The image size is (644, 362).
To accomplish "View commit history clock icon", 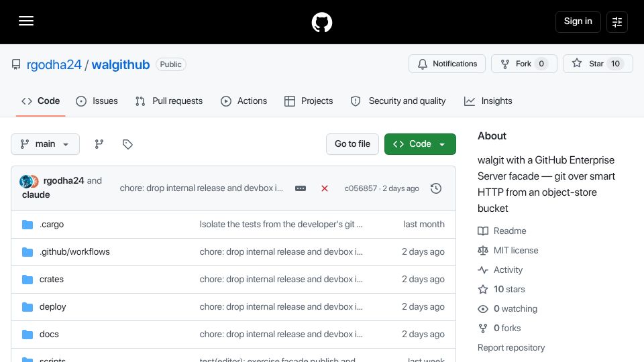I will [436, 188].
